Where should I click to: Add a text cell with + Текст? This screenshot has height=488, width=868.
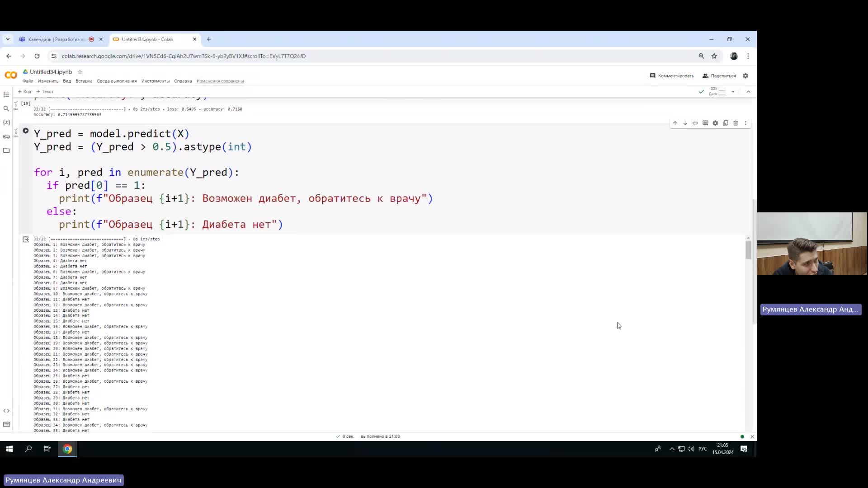point(45,92)
